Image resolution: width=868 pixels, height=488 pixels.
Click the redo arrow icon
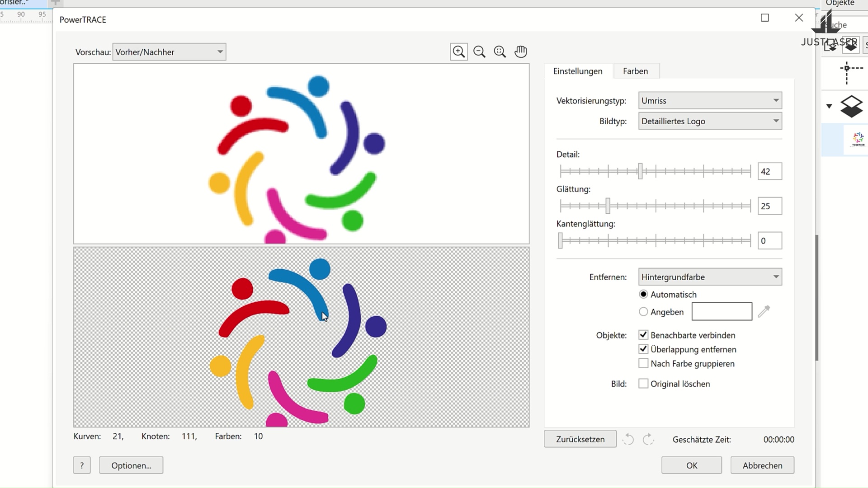[x=648, y=439]
